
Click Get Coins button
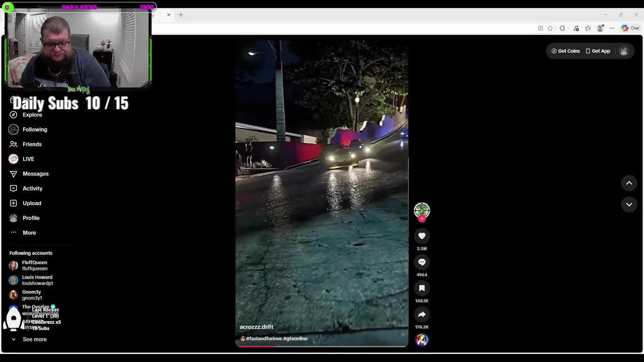click(x=566, y=51)
